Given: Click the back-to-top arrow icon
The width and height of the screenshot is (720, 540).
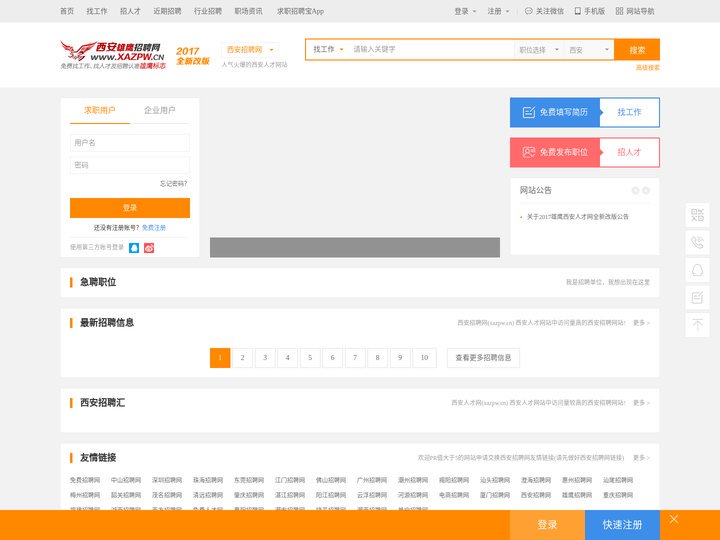Looking at the screenshot, I should [697, 325].
